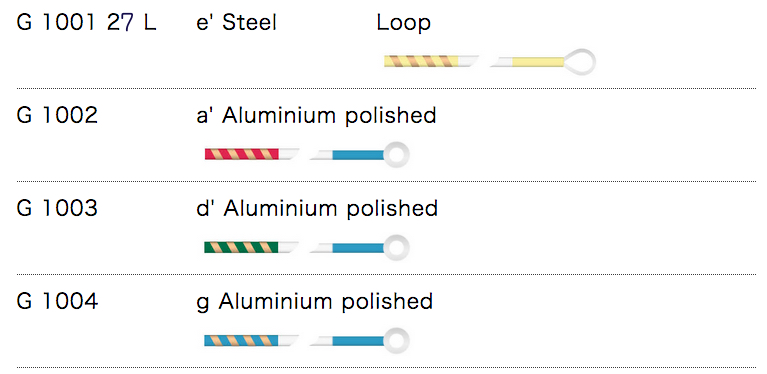
Task: Click the blue striped string end for G 1004
Action: pyautogui.click(x=251, y=340)
